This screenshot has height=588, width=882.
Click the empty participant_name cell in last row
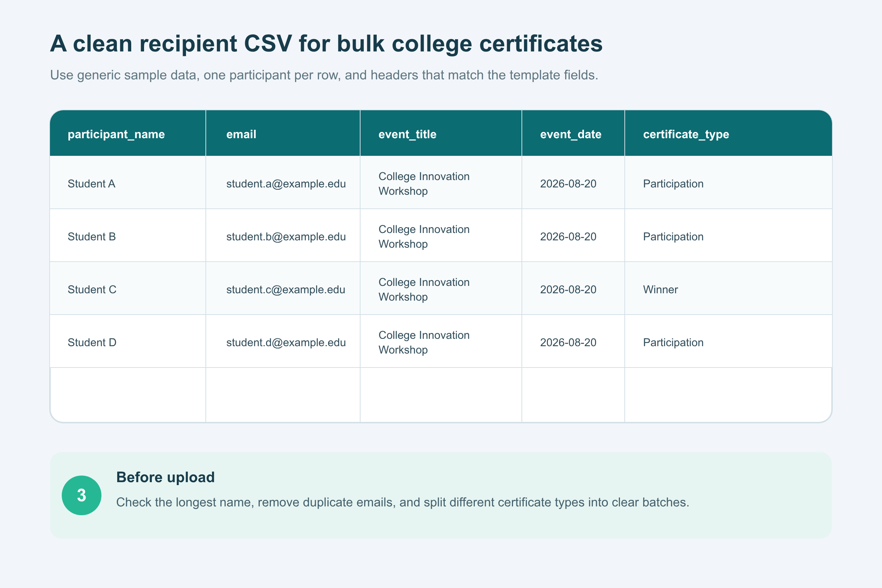point(128,395)
